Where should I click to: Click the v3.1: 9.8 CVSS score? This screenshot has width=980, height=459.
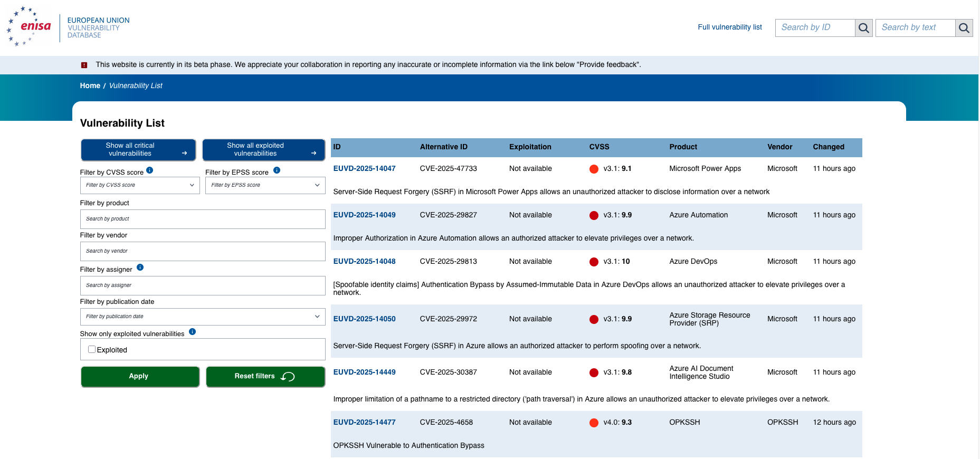tap(617, 372)
